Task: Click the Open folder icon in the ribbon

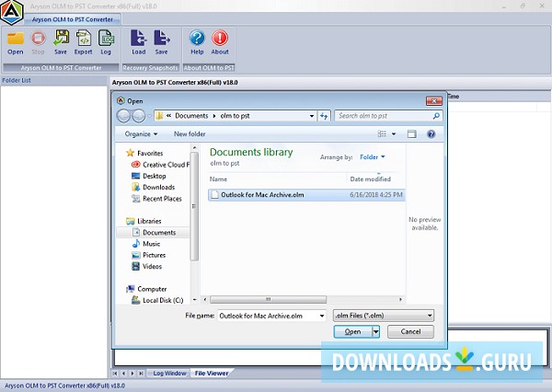Action: 16,38
